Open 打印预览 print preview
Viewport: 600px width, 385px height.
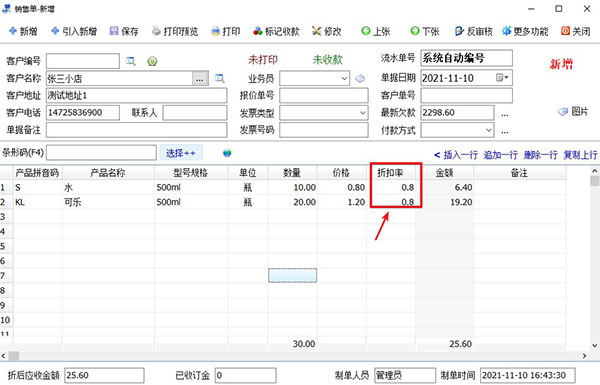pyautogui.click(x=175, y=31)
